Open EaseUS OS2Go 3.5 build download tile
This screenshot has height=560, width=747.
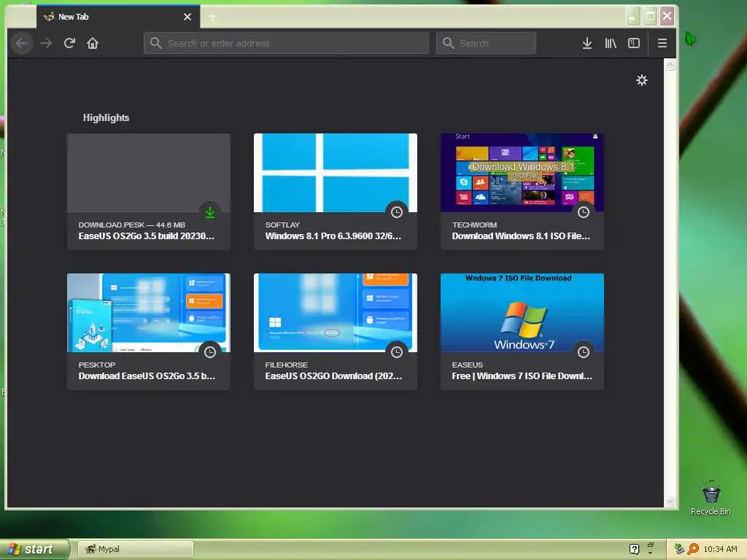(x=149, y=192)
